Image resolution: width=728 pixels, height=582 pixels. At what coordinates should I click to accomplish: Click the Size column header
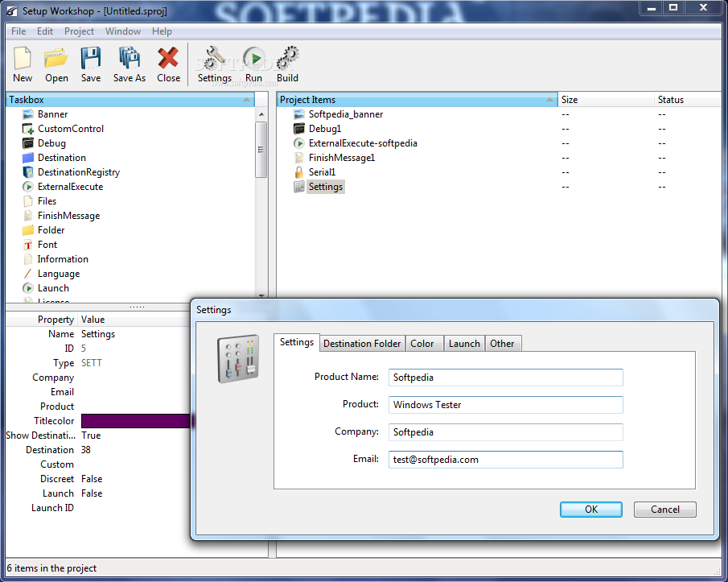click(606, 100)
